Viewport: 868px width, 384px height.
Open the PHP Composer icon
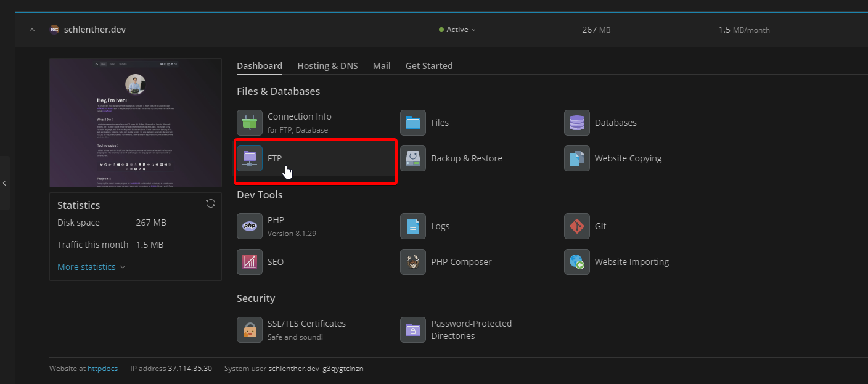413,262
